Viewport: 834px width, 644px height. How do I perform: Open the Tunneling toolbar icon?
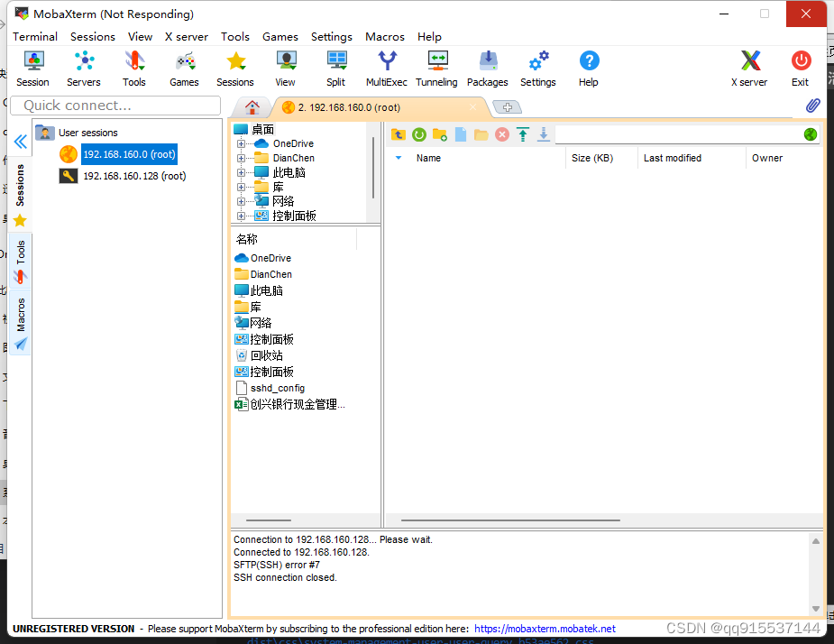(x=436, y=69)
